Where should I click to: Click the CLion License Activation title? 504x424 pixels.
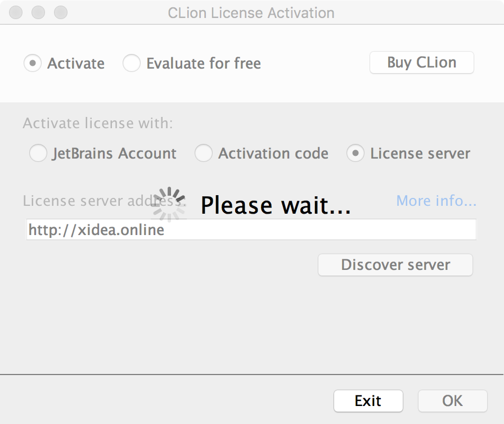coord(251,13)
